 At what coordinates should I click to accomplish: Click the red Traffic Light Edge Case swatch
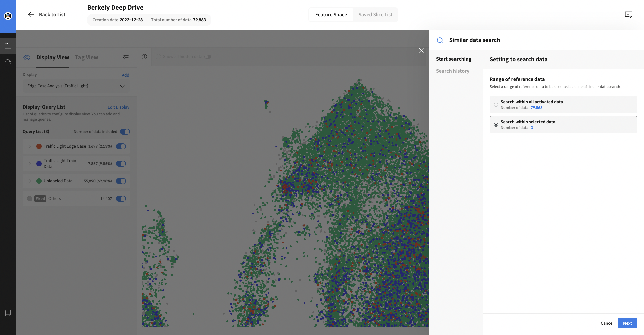click(x=39, y=146)
